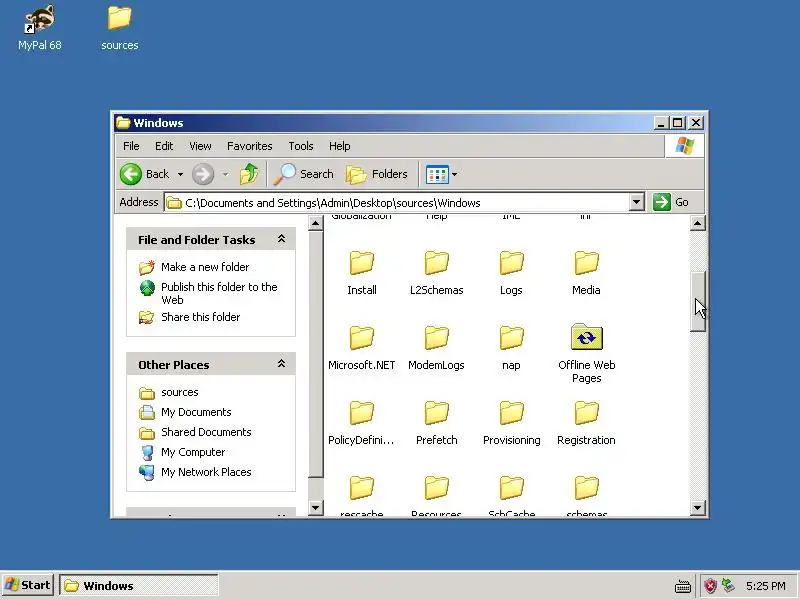Open the Tools menu
Viewport: 800px width, 600px height.
(301, 146)
